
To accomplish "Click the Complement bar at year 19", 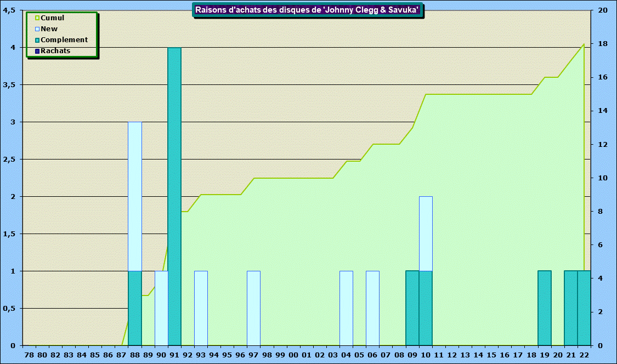I will click(545, 308).
